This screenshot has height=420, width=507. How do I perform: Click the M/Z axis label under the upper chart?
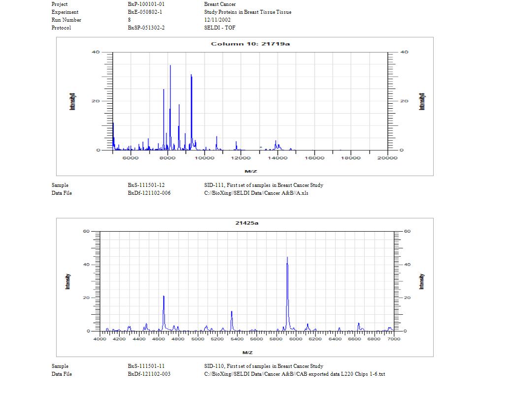click(250, 171)
